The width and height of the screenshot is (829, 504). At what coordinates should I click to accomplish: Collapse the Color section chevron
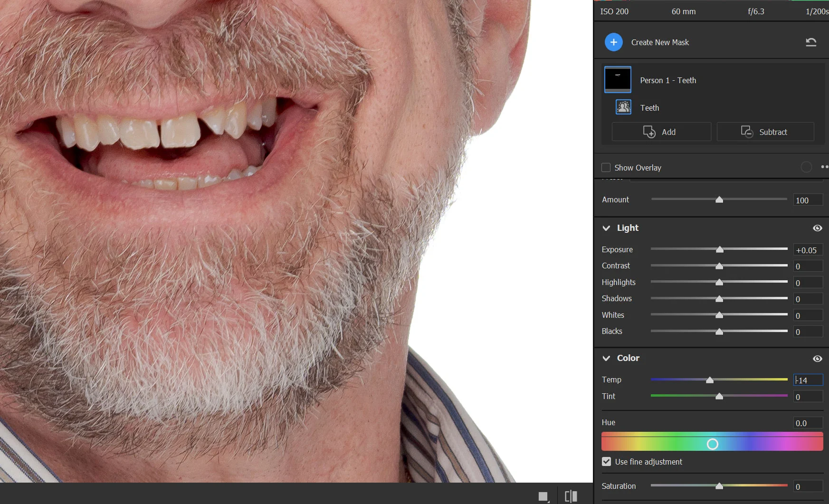[x=606, y=358]
